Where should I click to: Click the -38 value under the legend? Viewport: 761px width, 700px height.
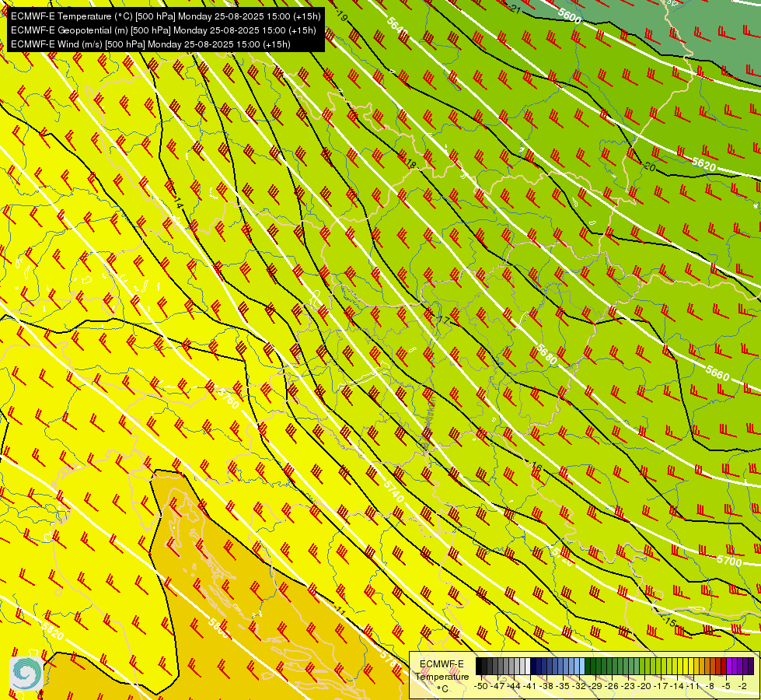pyautogui.click(x=546, y=686)
